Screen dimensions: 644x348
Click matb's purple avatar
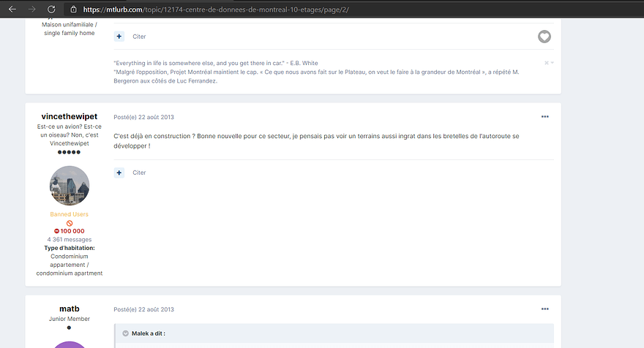[x=70, y=345]
